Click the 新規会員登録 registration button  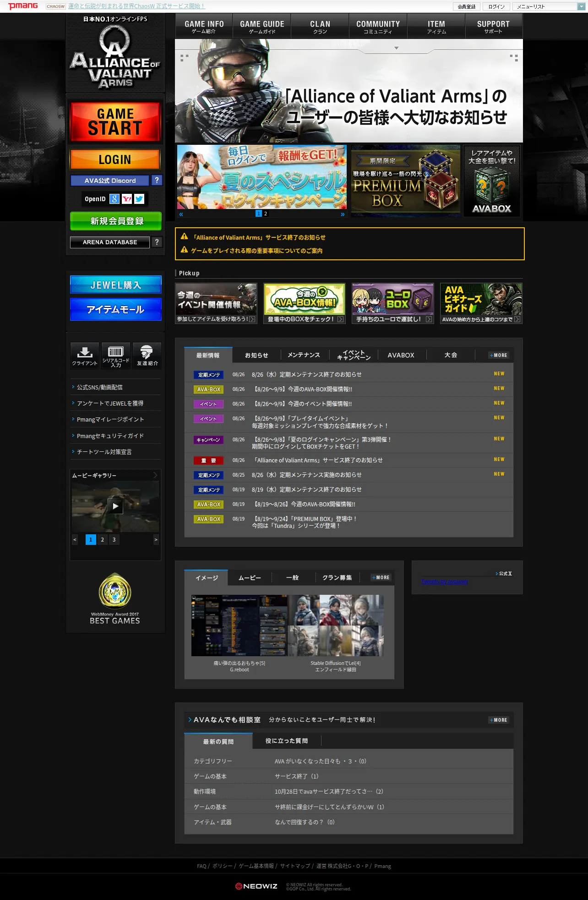116,221
